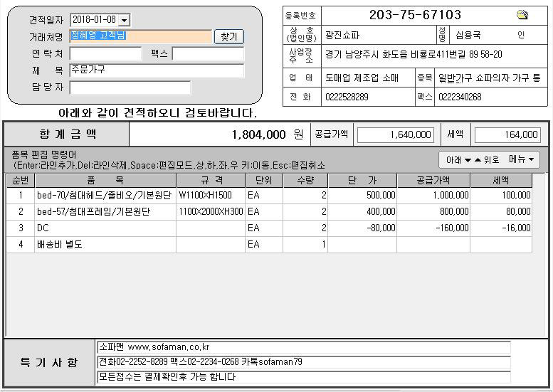
Task: Click the 세액 total field showing 164,000
Action: click(507, 134)
